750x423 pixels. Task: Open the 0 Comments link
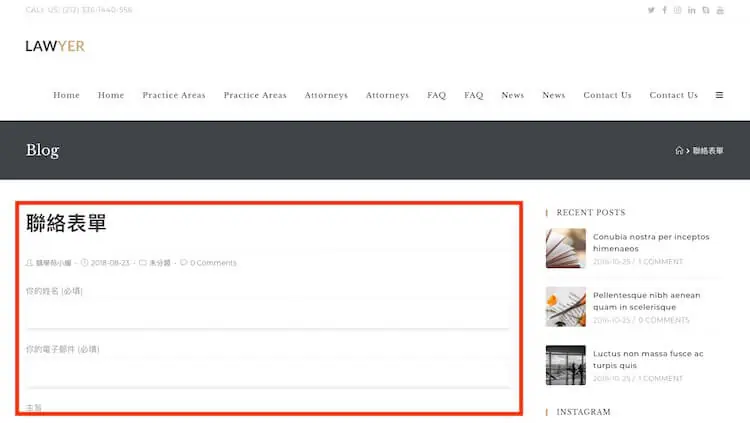click(x=213, y=263)
